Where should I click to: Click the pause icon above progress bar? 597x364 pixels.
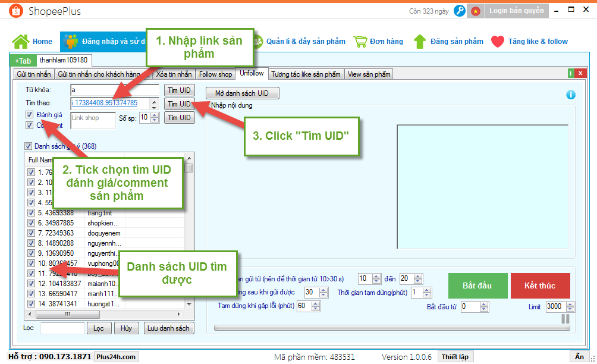(565, 319)
